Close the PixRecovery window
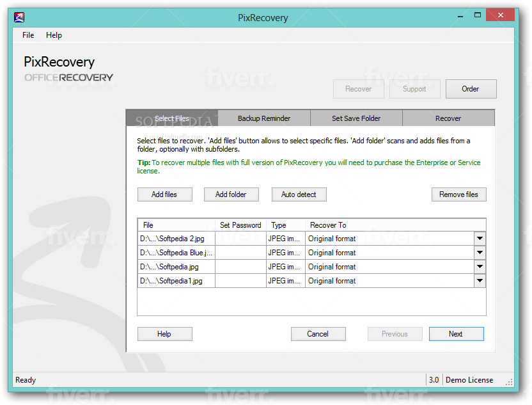532x405 pixels. tap(501, 15)
